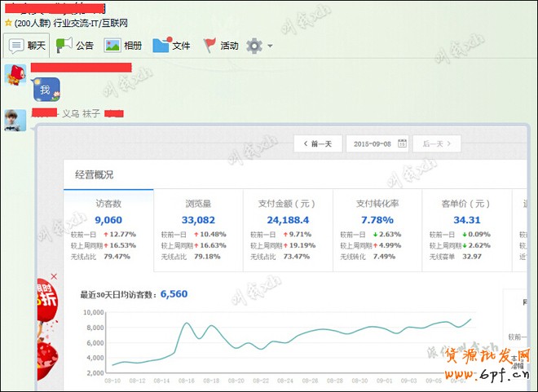This screenshot has width=538, height=392.
Task: Open the 文件 group files folder icon
Action: pyautogui.click(x=162, y=46)
